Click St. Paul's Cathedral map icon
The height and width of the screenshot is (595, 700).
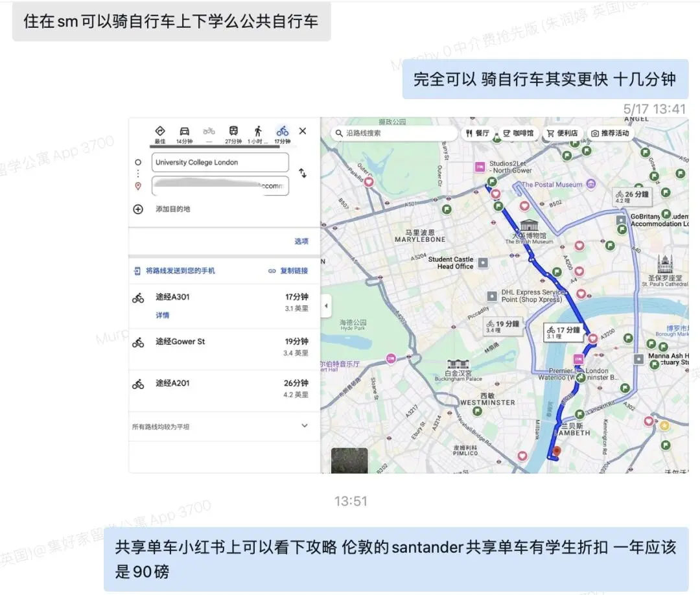pos(665,264)
